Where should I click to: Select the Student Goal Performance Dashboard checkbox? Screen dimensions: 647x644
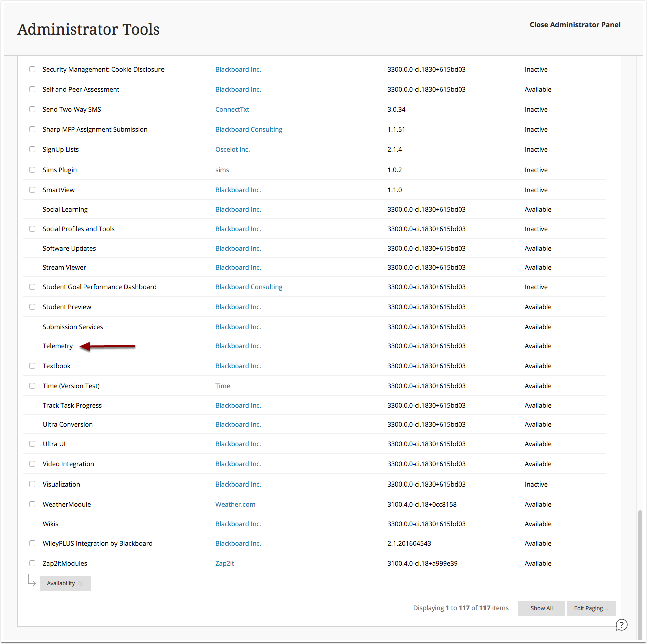click(x=32, y=287)
